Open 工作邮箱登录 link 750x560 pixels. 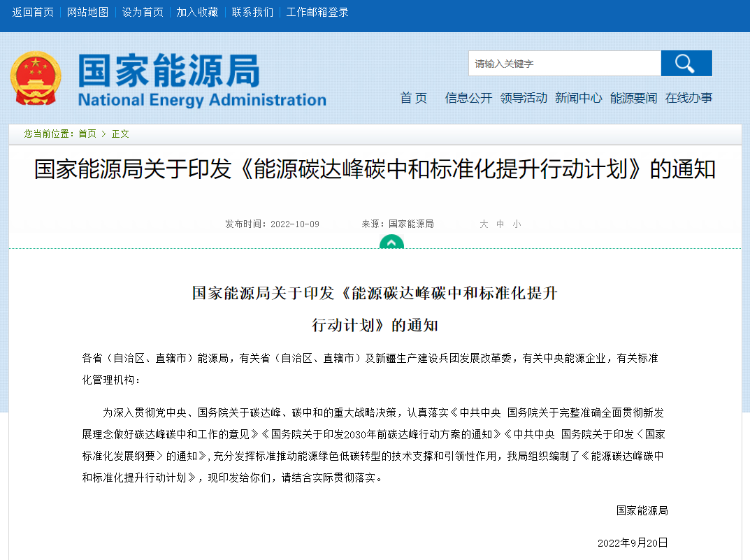click(317, 13)
